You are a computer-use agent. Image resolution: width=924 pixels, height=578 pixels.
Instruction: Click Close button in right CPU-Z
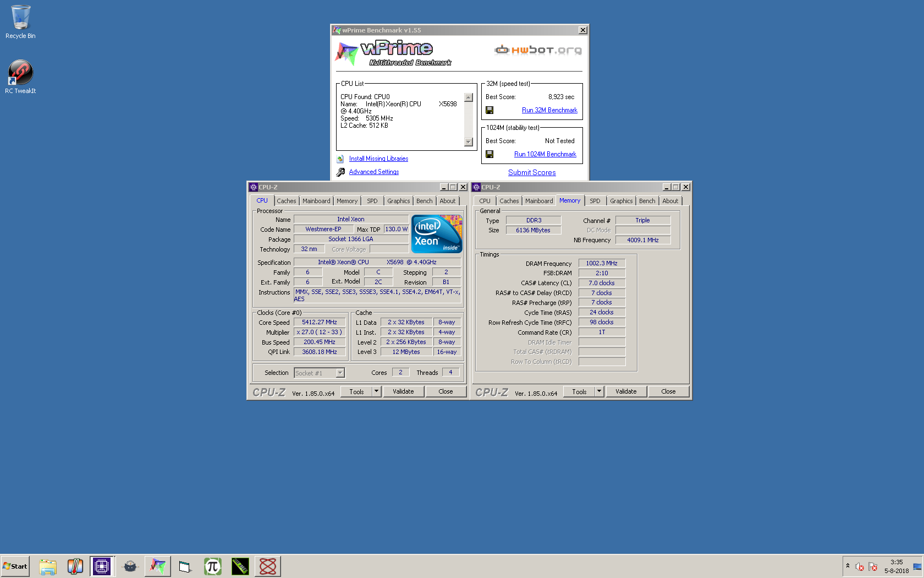(668, 391)
